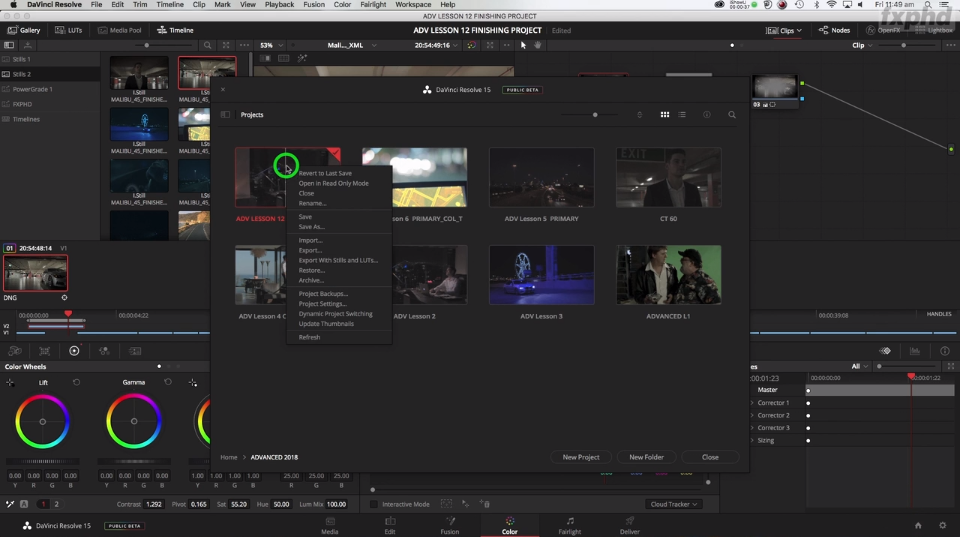Search projects with magnifier icon
Viewport: 960px width, 537px height.
(732, 115)
